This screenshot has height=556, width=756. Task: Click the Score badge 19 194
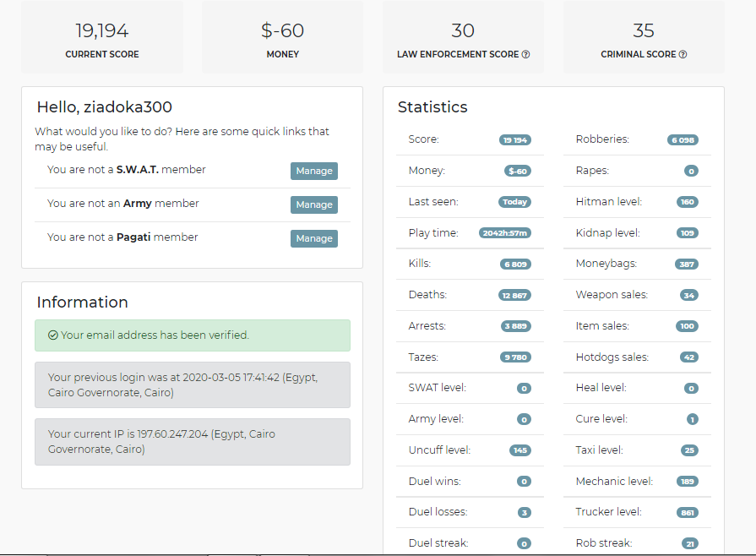[x=515, y=139]
